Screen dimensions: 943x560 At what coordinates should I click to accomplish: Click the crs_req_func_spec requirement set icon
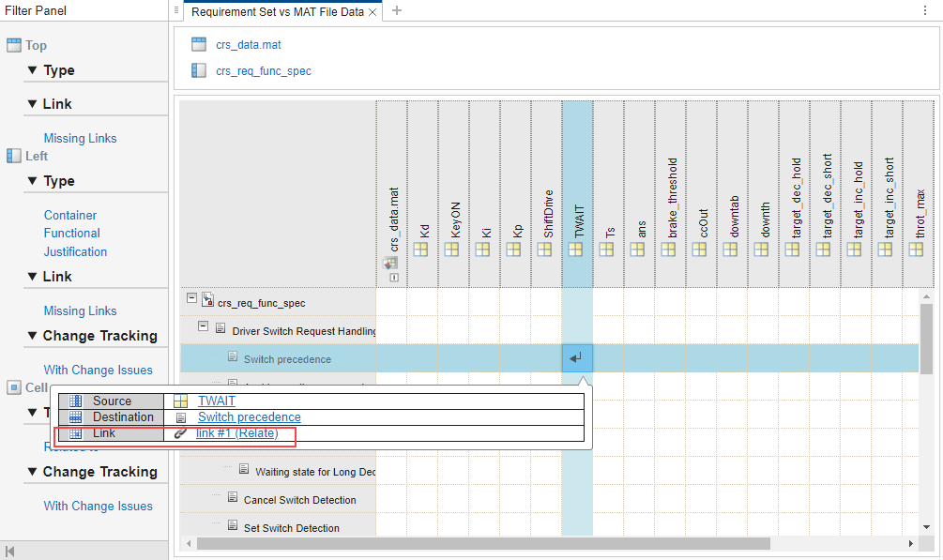[x=198, y=70]
